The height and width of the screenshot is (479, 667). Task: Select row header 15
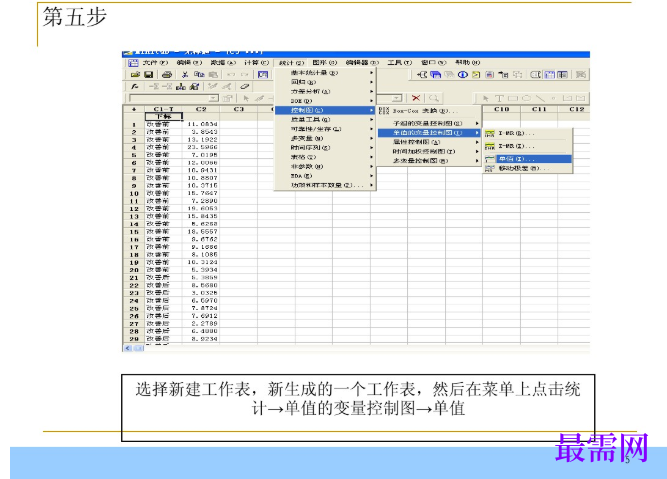[134, 232]
